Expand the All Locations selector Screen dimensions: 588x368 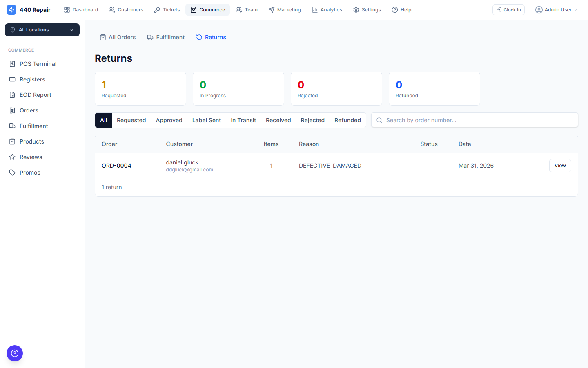pos(42,30)
